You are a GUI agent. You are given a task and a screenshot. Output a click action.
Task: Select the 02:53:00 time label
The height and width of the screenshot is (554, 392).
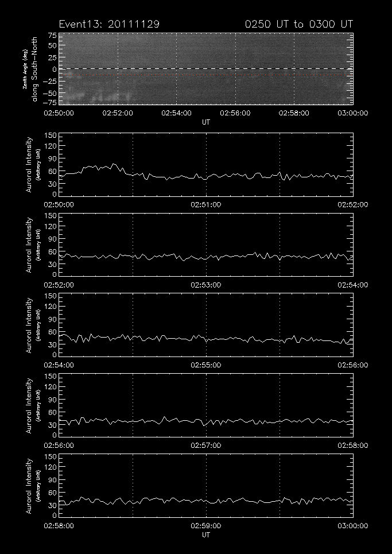(x=206, y=285)
